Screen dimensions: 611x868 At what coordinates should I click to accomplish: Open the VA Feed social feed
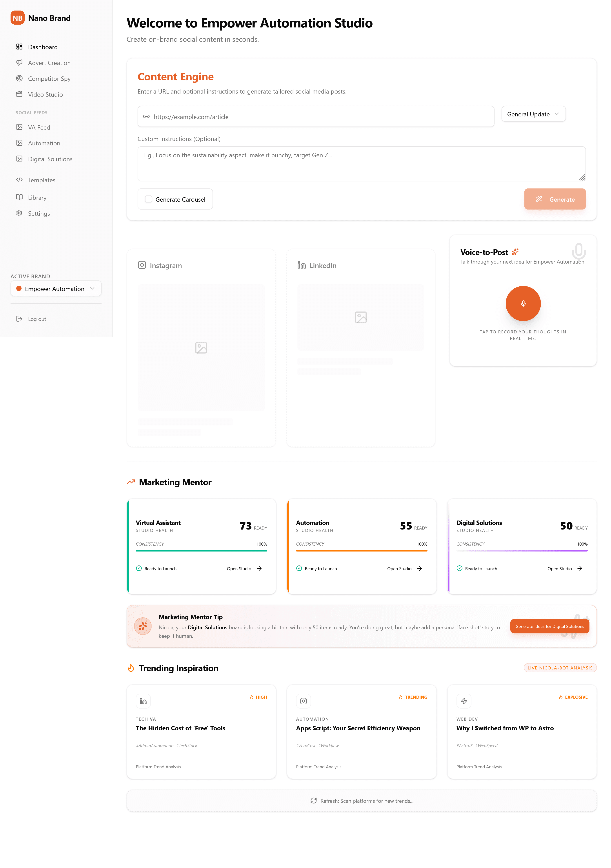[39, 127]
